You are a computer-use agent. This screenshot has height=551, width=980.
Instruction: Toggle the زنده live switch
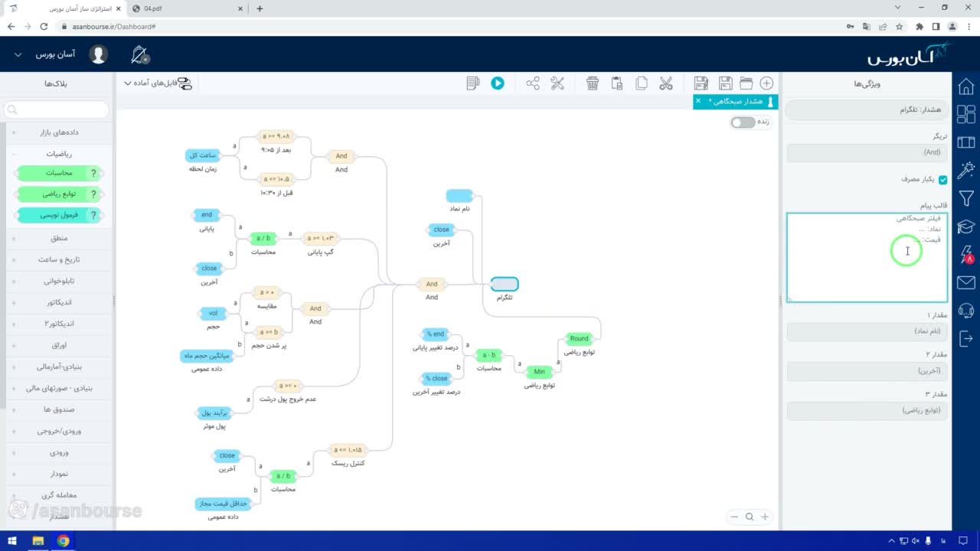[x=742, y=122]
